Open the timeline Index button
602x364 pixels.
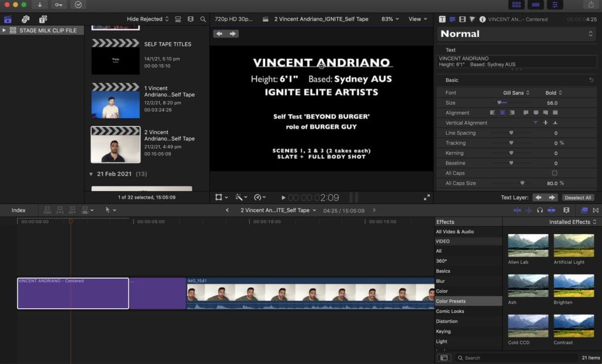coord(18,210)
